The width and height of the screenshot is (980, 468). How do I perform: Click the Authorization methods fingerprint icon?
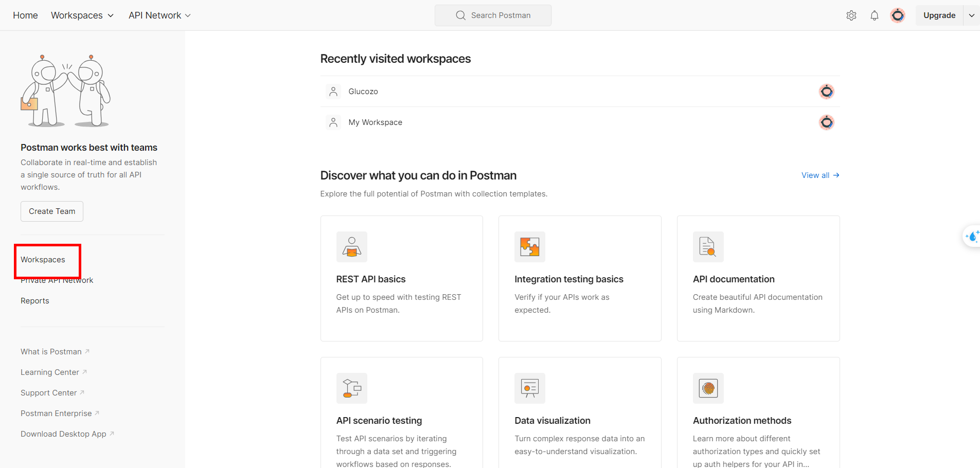tap(708, 388)
